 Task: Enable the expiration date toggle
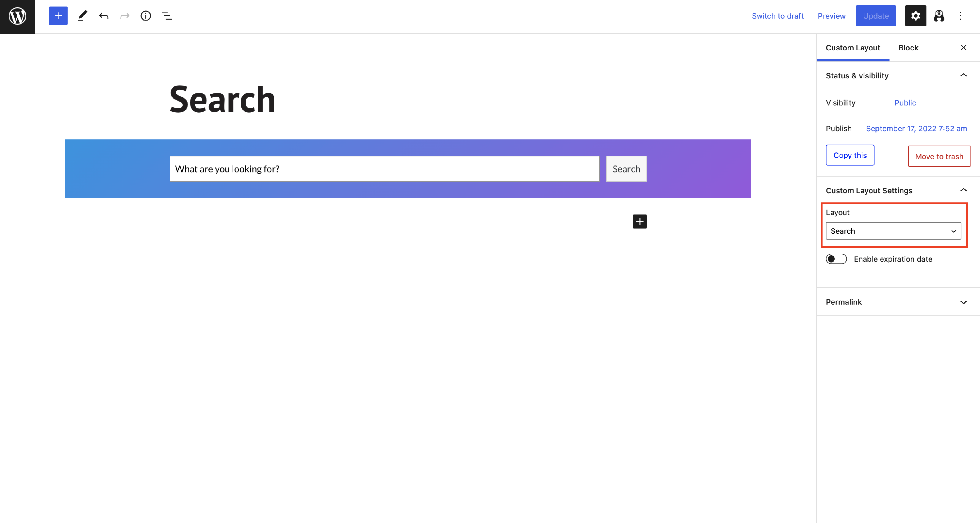click(x=836, y=259)
